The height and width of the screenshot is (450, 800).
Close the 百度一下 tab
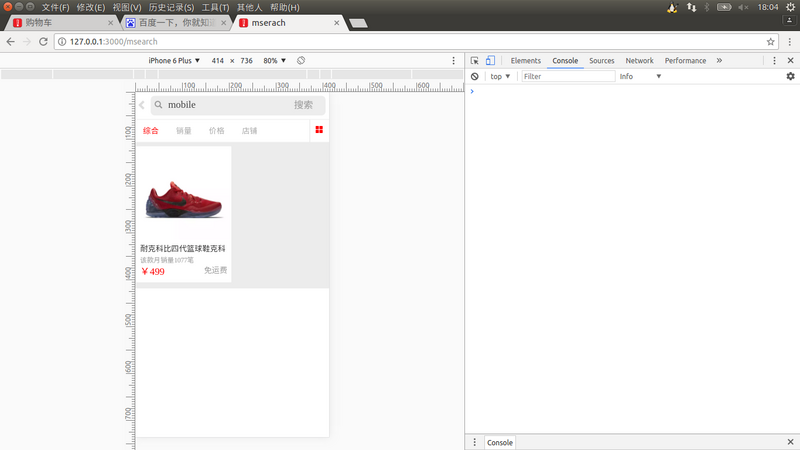tap(223, 23)
